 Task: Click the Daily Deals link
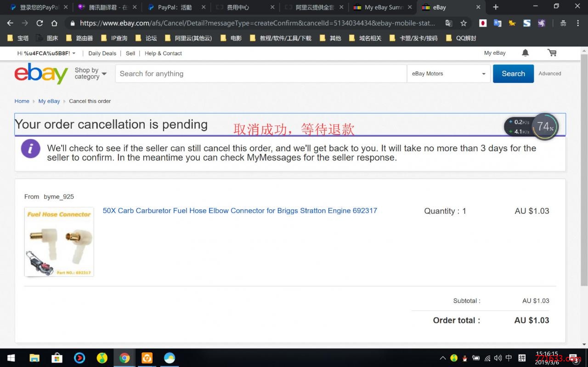coord(102,53)
